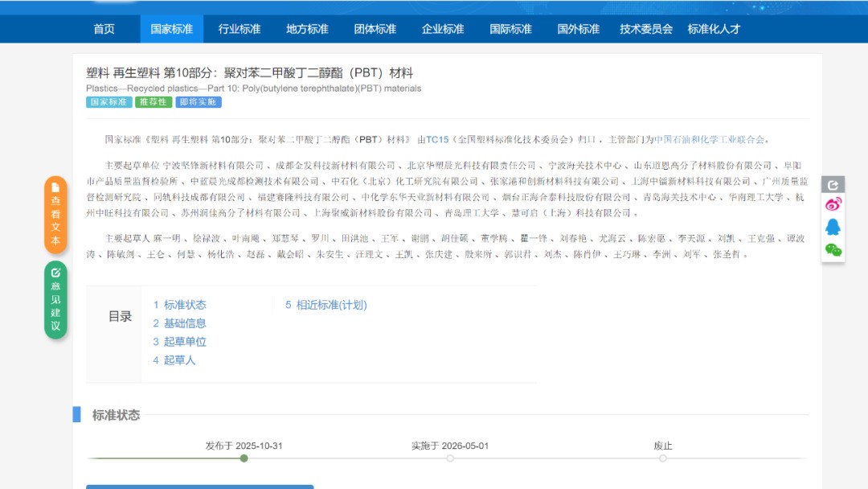Open the 意见建议 green side button
The width and height of the screenshot is (868, 489).
click(55, 300)
